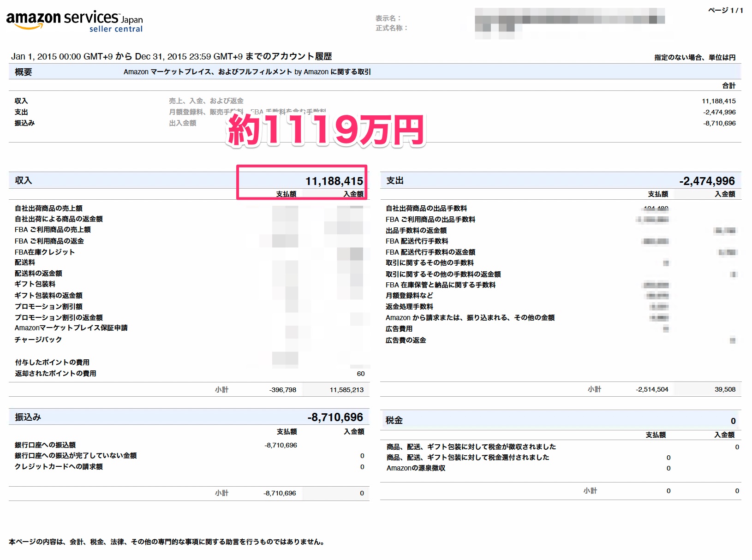Select the 銀行口座への振込額 row label
This screenshot has width=752, height=560.
pos(45,445)
